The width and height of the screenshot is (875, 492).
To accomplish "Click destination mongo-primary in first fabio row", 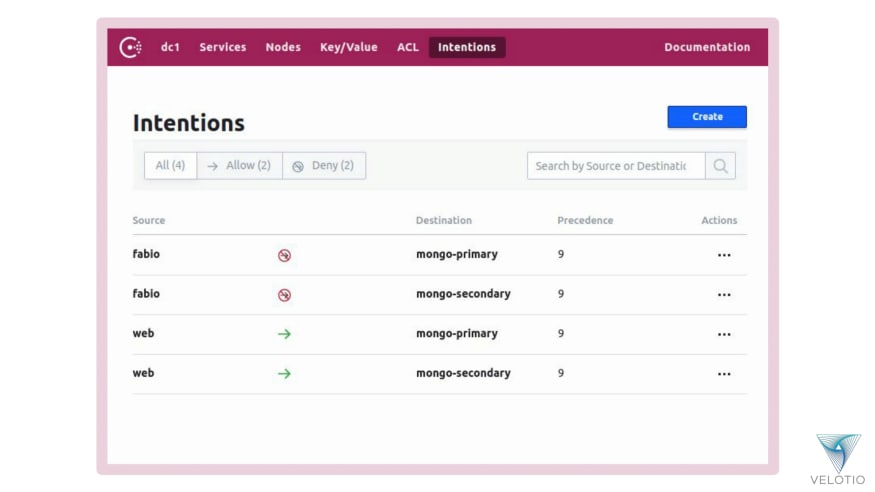I will pos(457,254).
